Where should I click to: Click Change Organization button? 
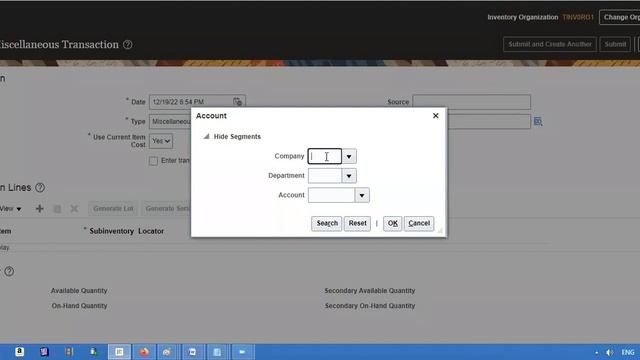(x=620, y=17)
